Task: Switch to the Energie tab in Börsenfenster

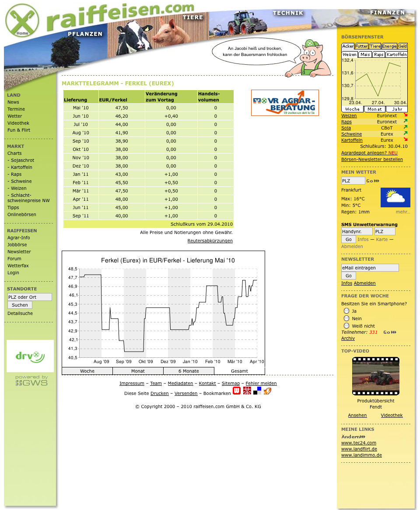Action: (x=389, y=46)
